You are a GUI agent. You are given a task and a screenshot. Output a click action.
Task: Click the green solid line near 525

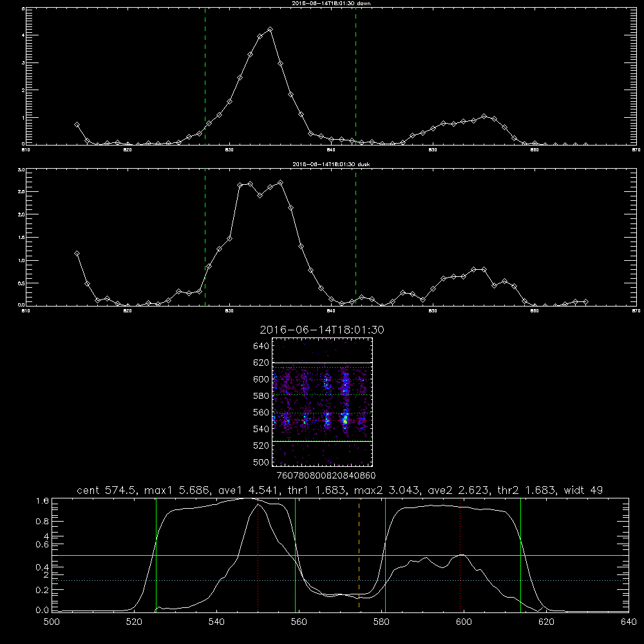coord(156,554)
